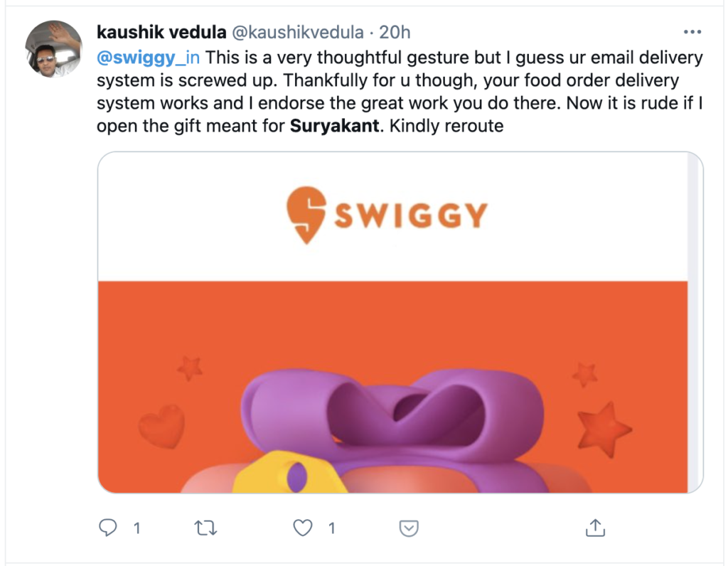This screenshot has width=728, height=566.
Task: Retweet this tweet using the retweet icon
Action: coord(205,528)
